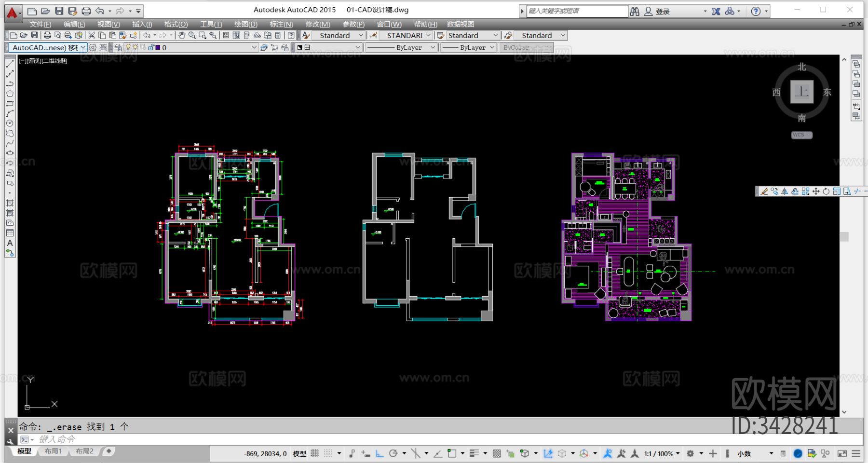Open the lineweight ByLayer dropdown
The height and width of the screenshot is (463, 868).
492,47
